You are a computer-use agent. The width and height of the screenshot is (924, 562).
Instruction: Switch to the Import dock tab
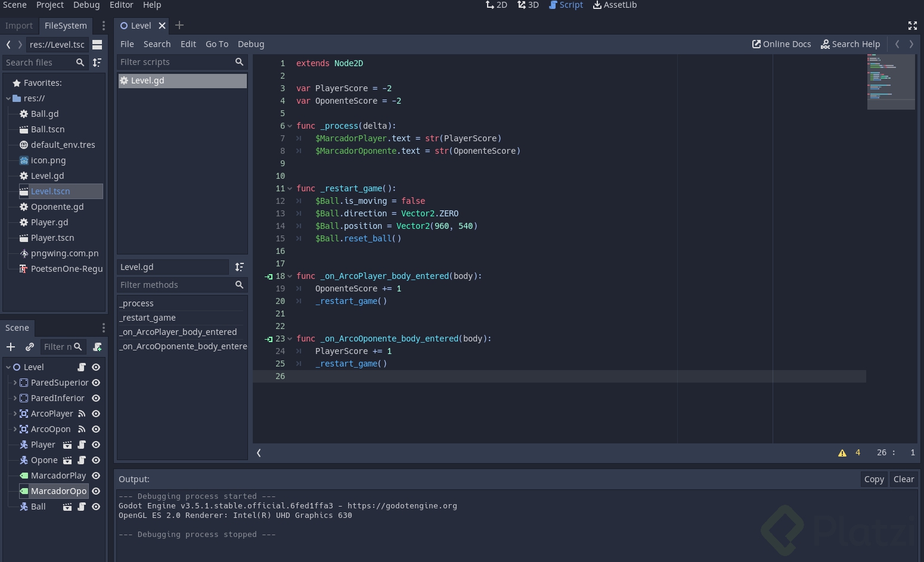point(19,26)
